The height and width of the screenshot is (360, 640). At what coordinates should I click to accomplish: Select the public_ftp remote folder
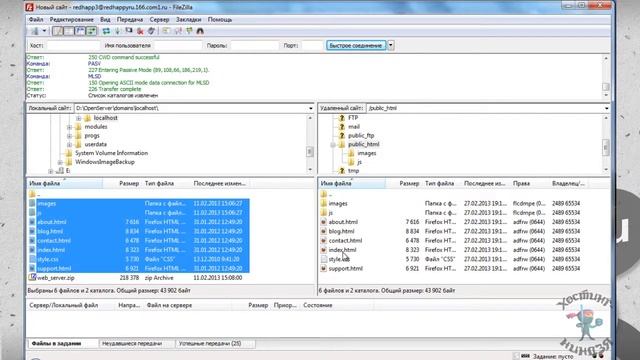pos(361,136)
